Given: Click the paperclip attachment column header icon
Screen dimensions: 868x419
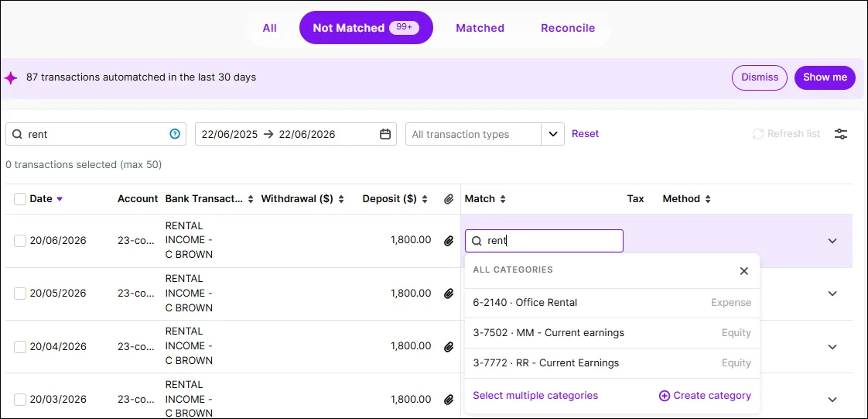Looking at the screenshot, I should pos(449,199).
